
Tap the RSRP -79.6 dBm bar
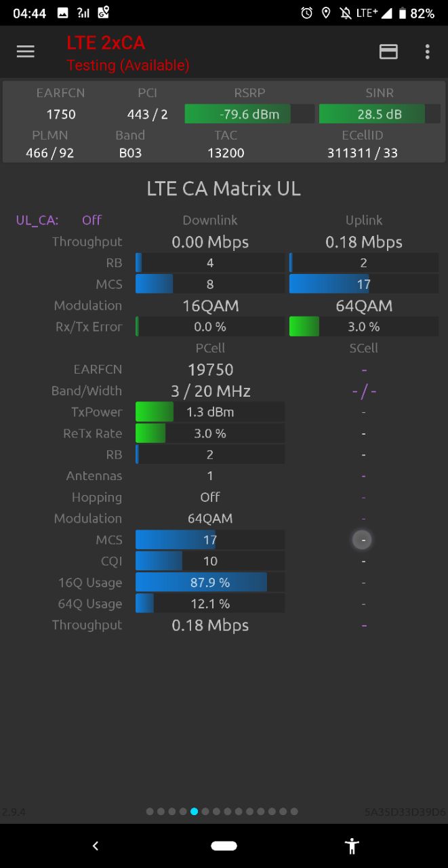[249, 114]
